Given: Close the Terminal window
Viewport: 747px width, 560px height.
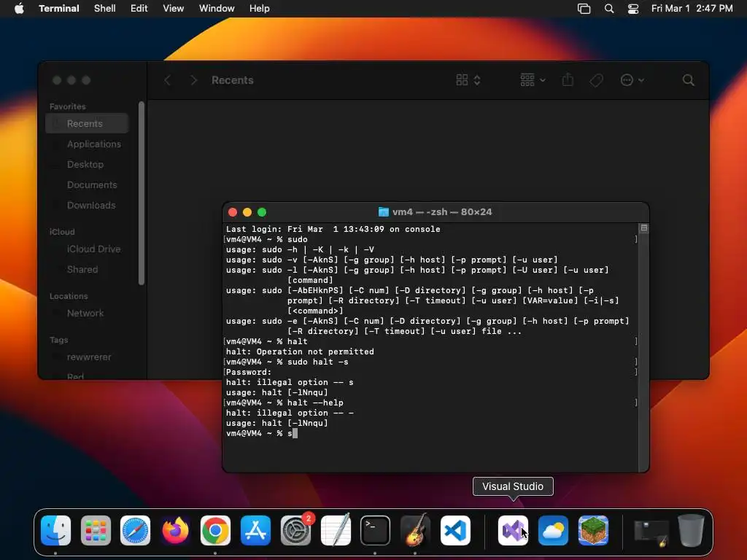Looking at the screenshot, I should pyautogui.click(x=233, y=212).
